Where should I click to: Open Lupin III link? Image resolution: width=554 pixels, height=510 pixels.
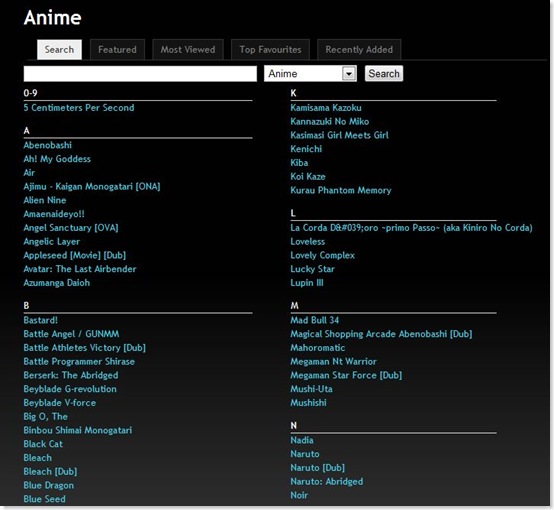tap(307, 283)
